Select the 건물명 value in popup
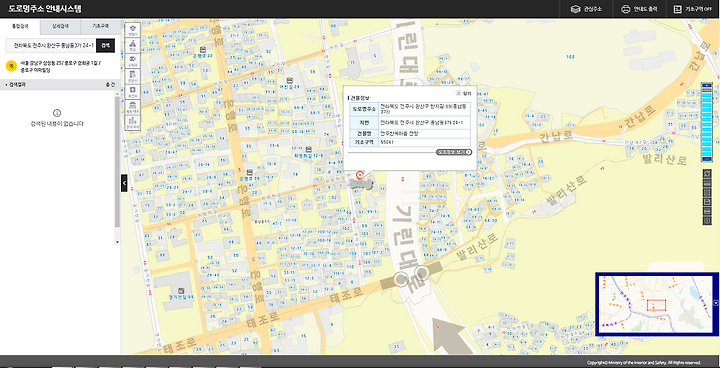The image size is (720, 368). pos(399,133)
